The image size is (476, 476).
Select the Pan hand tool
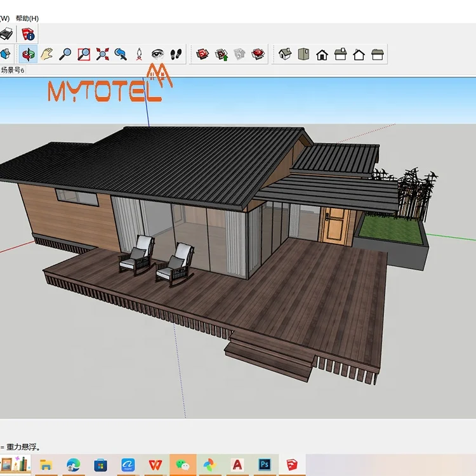[x=46, y=54]
